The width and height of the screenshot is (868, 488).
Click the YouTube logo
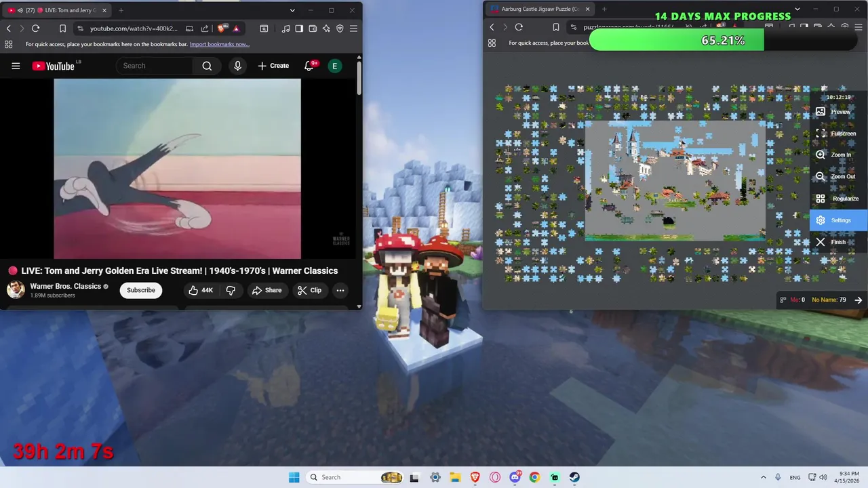click(x=54, y=66)
